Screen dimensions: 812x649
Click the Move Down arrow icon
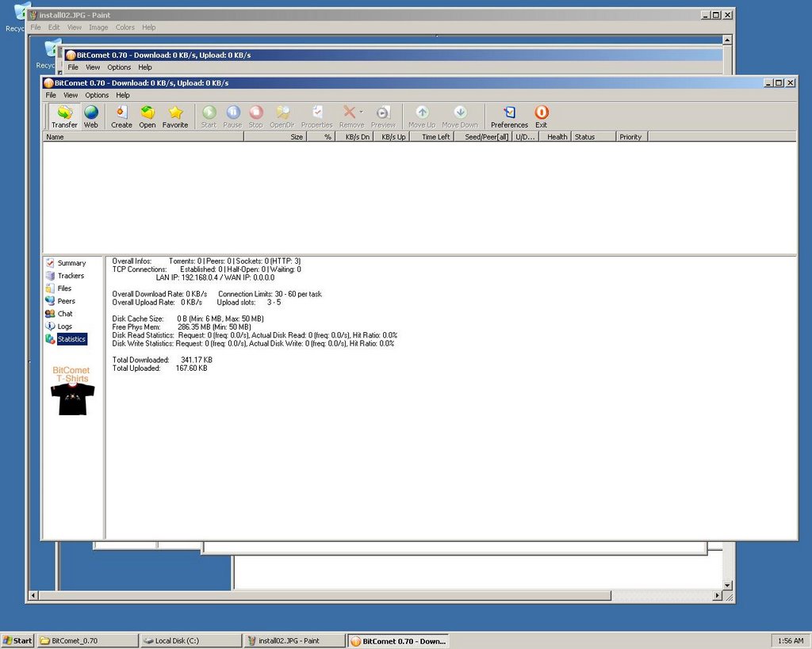coord(460,116)
